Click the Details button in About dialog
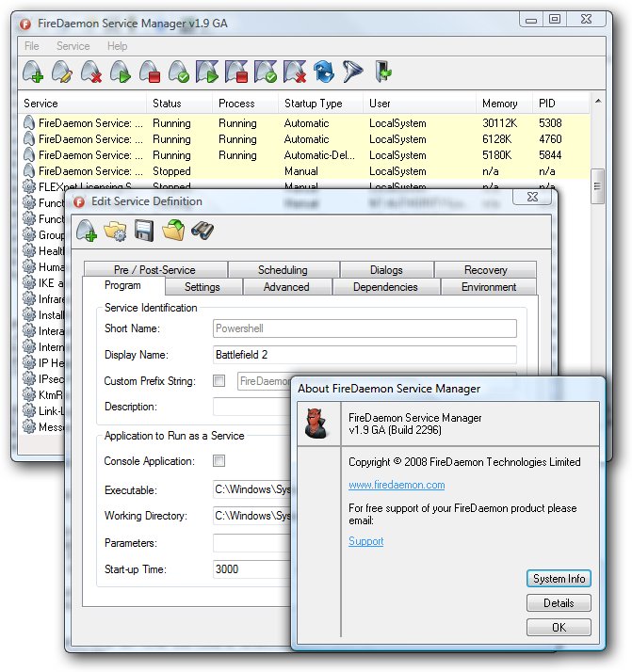The image size is (632, 672). 559,603
